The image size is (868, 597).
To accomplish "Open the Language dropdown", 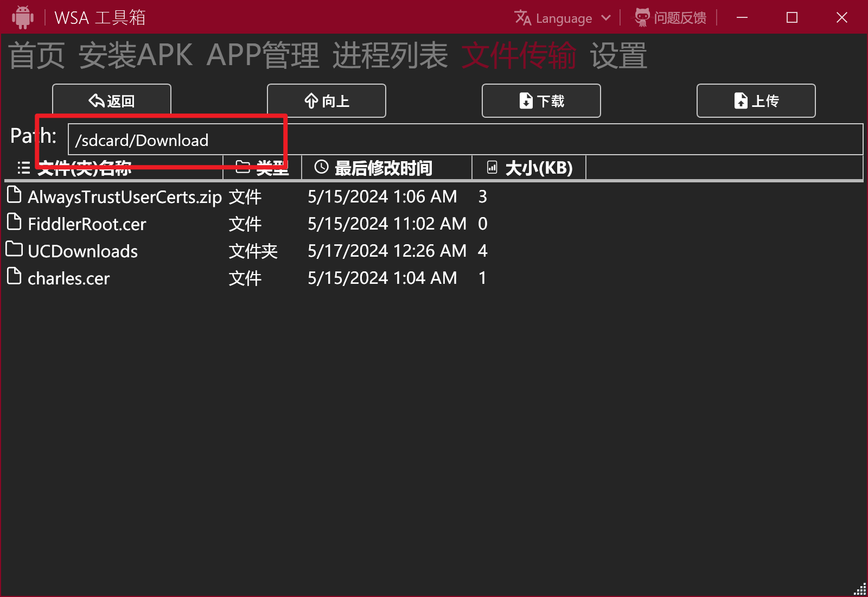I will 563,18.
